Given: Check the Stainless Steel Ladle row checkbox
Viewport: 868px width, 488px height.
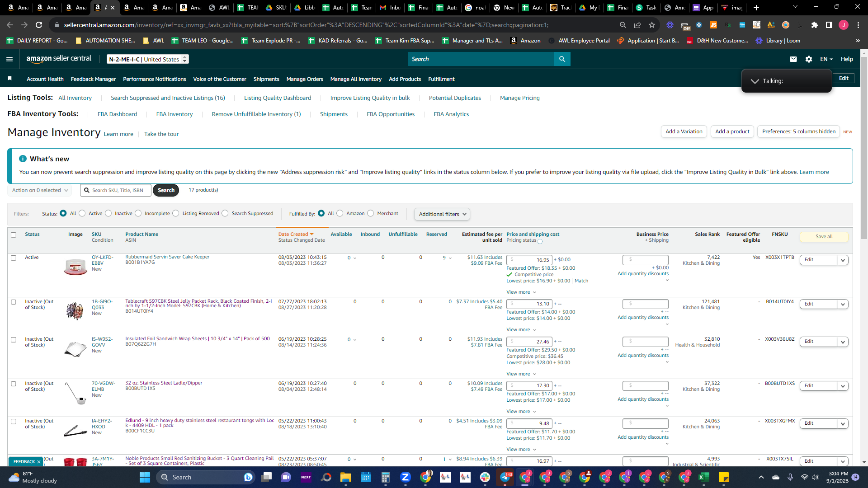Looking at the screenshot, I should (14, 384).
